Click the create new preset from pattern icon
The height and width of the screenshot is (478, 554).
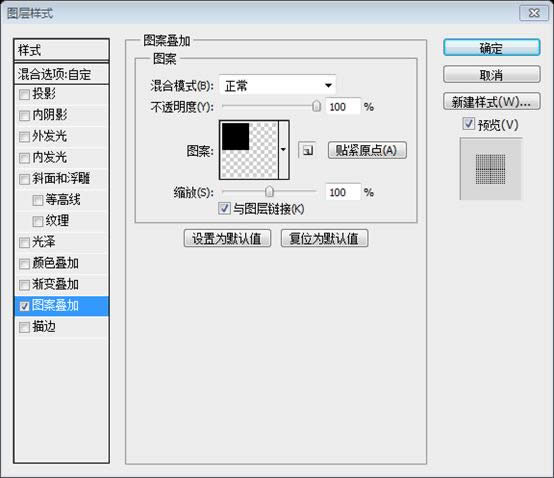tap(307, 151)
